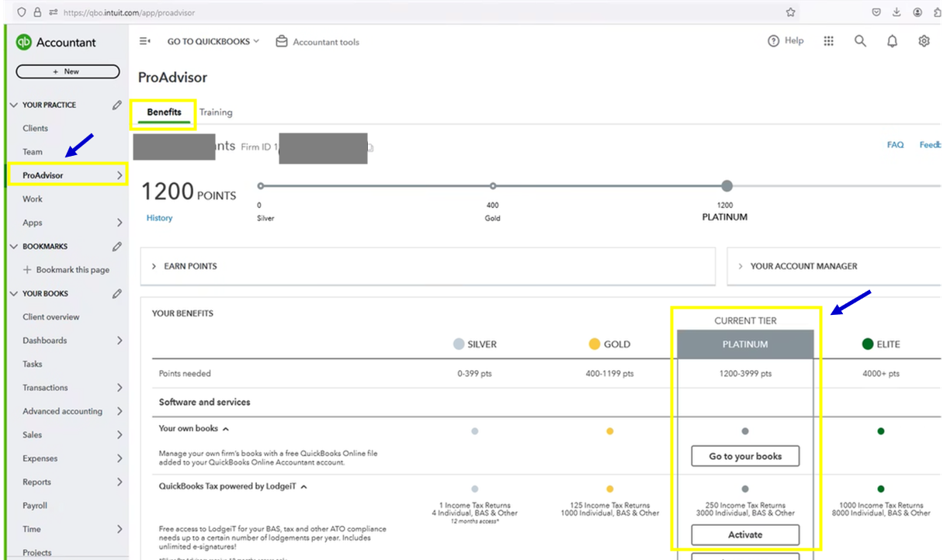Select the PLATINUM tier column header
The width and height of the screenshot is (947, 560).
[x=745, y=344]
